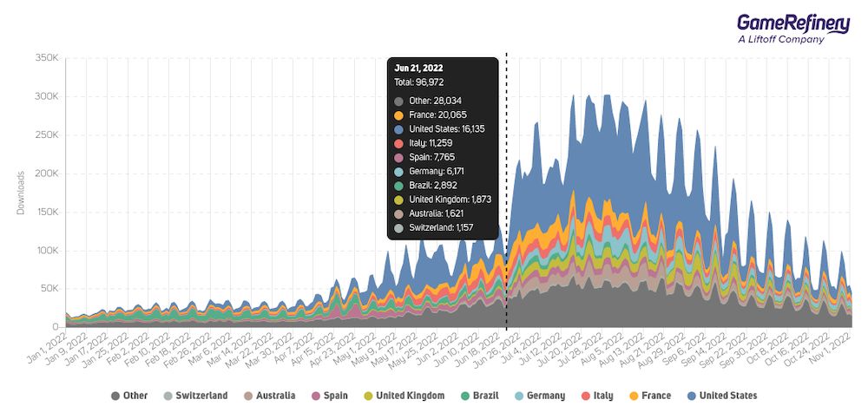
Task: Toggle the Switzerland series in the legend
Action: pyautogui.click(x=195, y=396)
